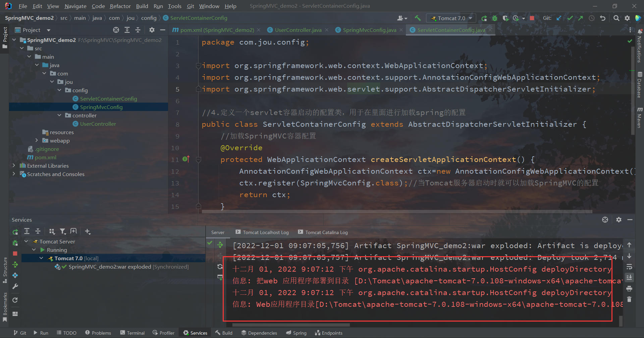The width and height of the screenshot is (644, 338).
Task: Collapse the controller package folder
Action: pos(59,115)
